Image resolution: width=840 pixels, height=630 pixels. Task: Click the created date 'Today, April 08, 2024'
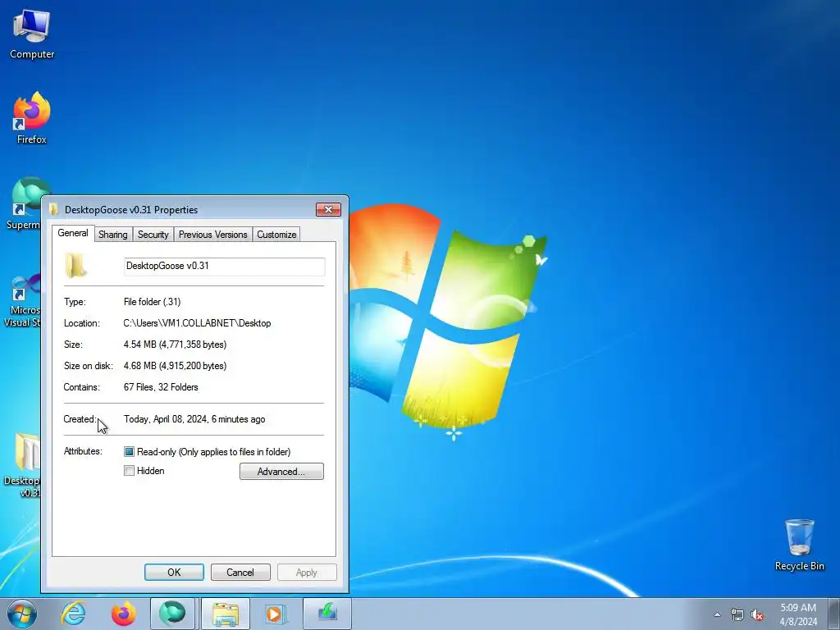coord(194,419)
